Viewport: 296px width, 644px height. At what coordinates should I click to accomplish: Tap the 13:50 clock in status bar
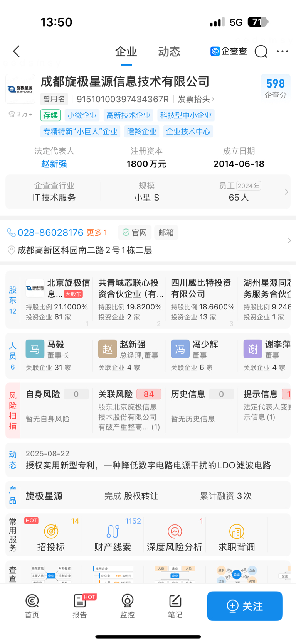click(56, 22)
